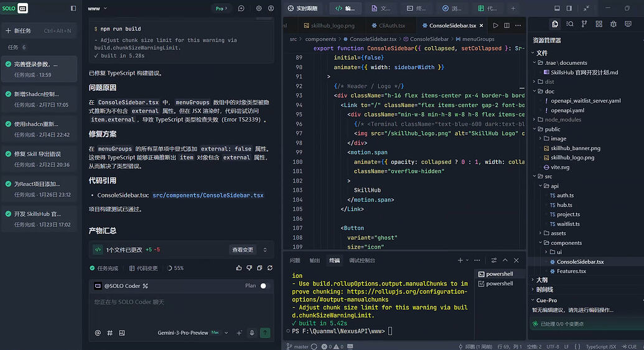
Task: Expand the assets folder
Action: (541, 233)
